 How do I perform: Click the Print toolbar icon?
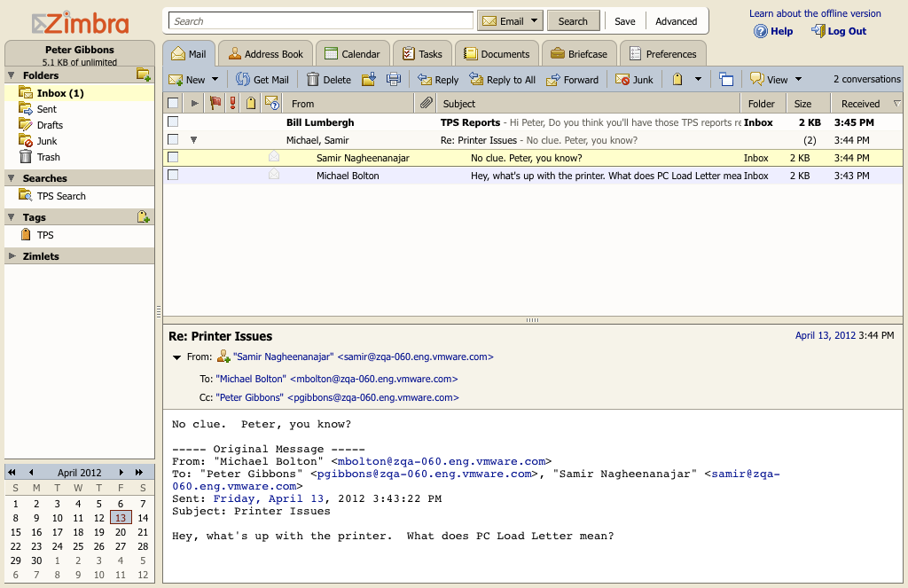pos(394,79)
